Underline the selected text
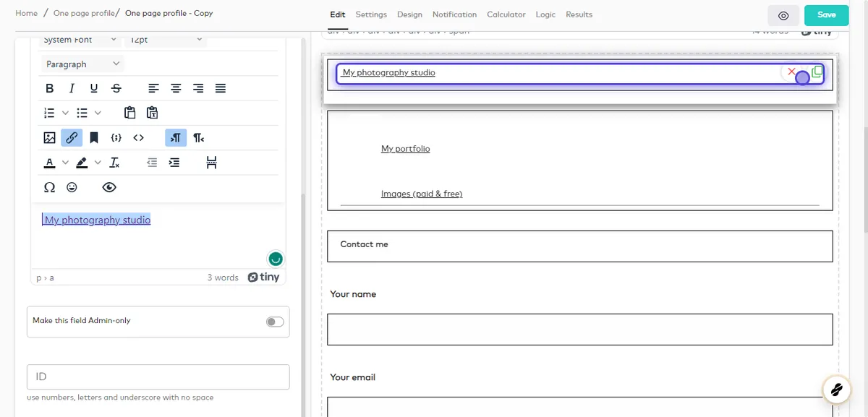 point(94,88)
